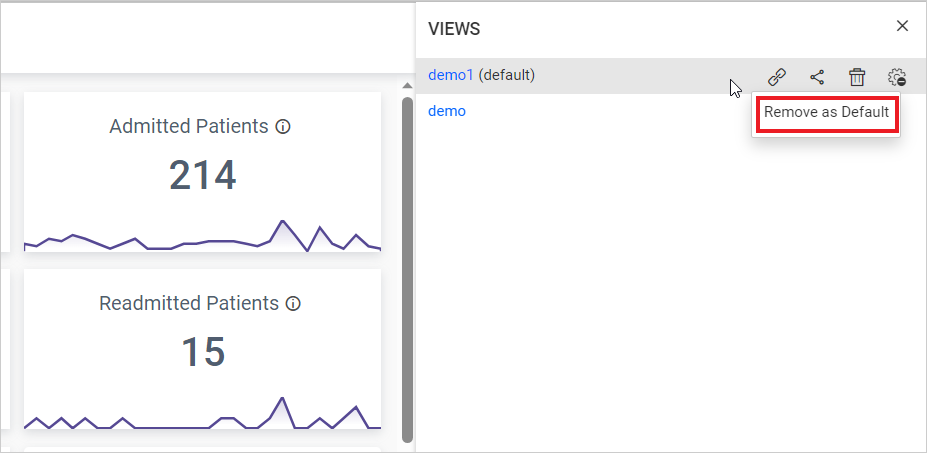The image size is (927, 453).
Task: Click the Admitted Patients card title
Action: (189, 127)
